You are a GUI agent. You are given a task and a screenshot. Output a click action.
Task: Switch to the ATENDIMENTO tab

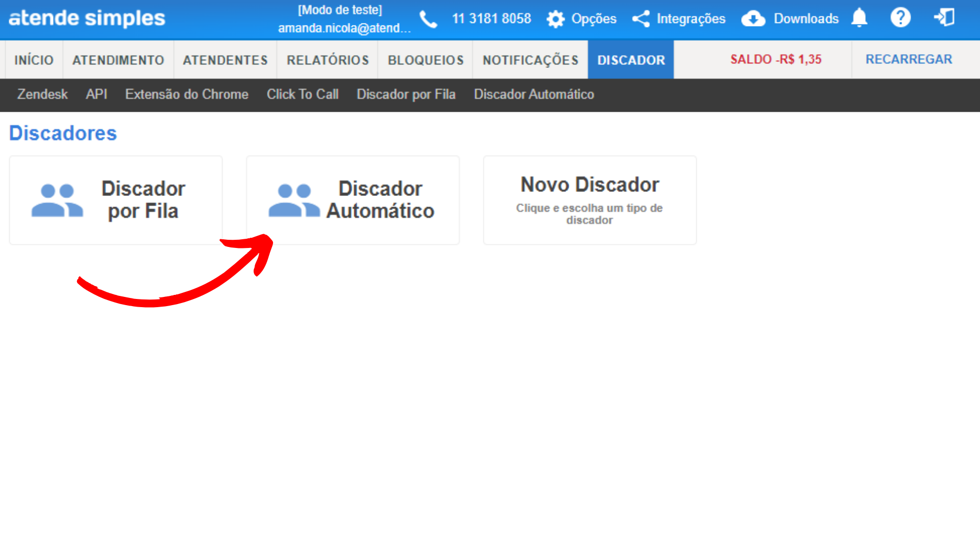pos(118,59)
